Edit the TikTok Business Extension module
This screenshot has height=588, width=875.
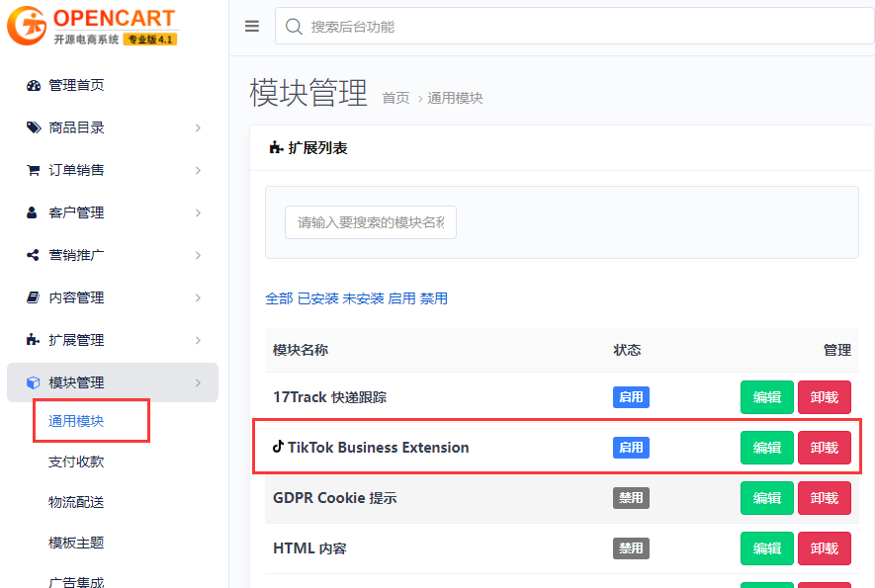pyautogui.click(x=767, y=448)
